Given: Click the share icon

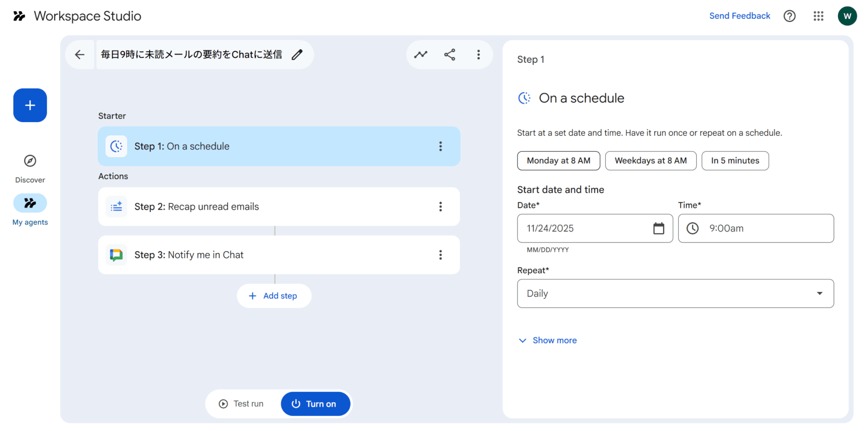Looking at the screenshot, I should (449, 55).
